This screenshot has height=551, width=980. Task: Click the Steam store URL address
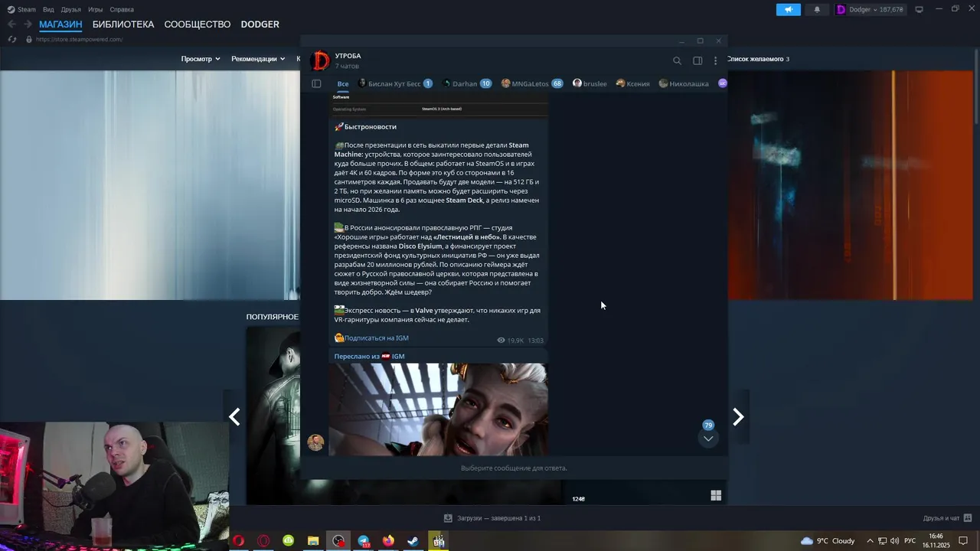pyautogui.click(x=79, y=39)
